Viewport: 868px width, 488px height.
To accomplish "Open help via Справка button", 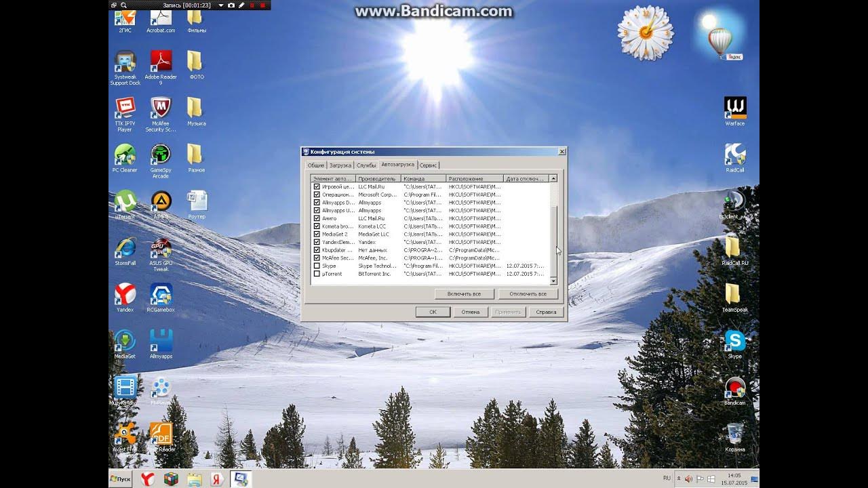I will (x=546, y=312).
